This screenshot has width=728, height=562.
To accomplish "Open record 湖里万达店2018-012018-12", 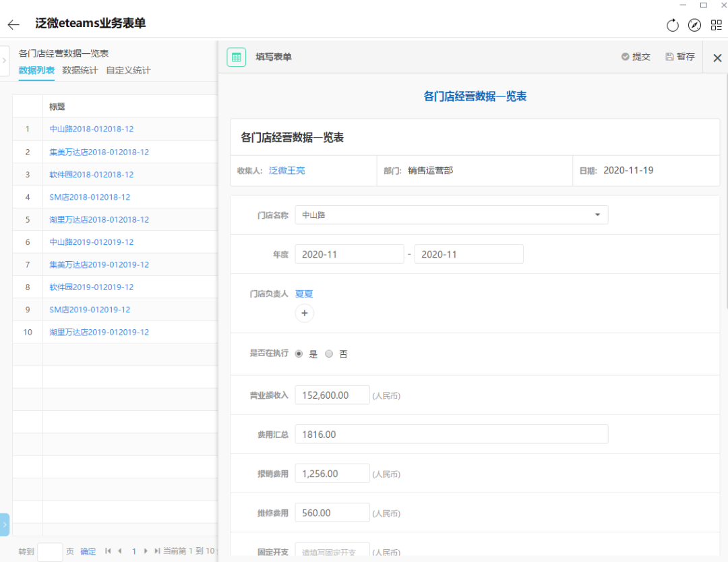I will 99,219.
